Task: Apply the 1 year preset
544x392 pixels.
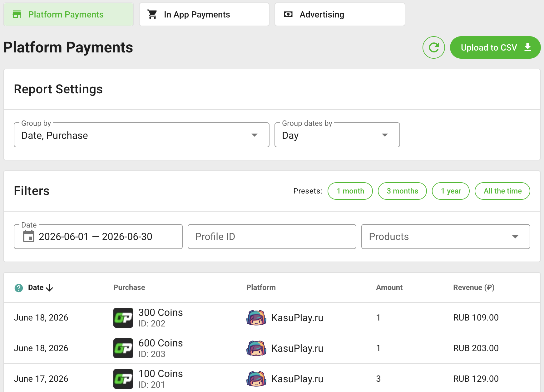Action: [x=451, y=191]
